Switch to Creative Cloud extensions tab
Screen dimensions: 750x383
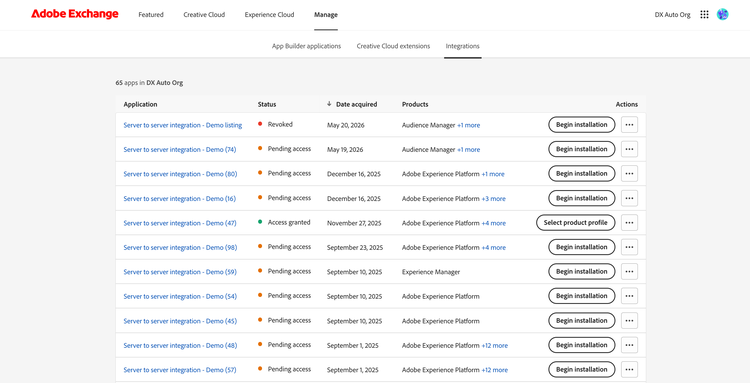(393, 46)
